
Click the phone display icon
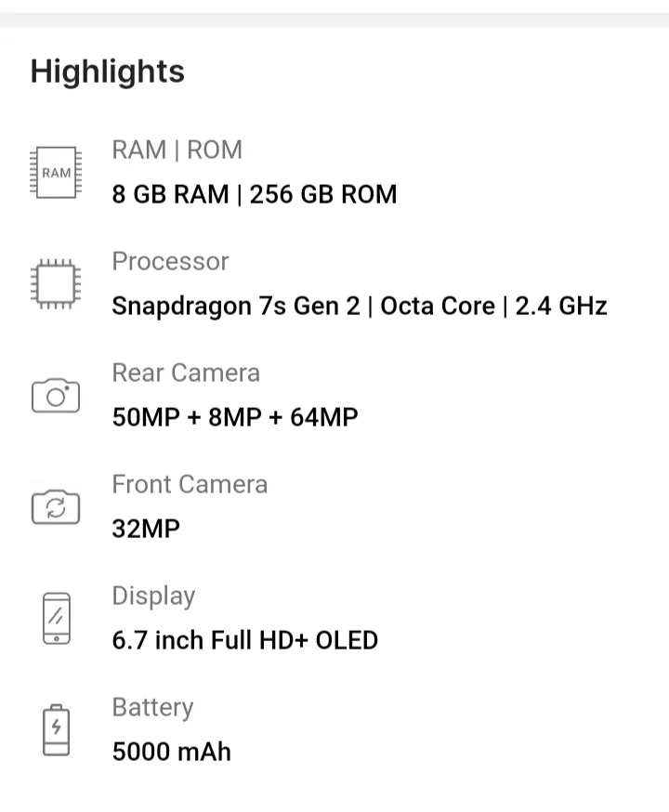click(x=57, y=619)
